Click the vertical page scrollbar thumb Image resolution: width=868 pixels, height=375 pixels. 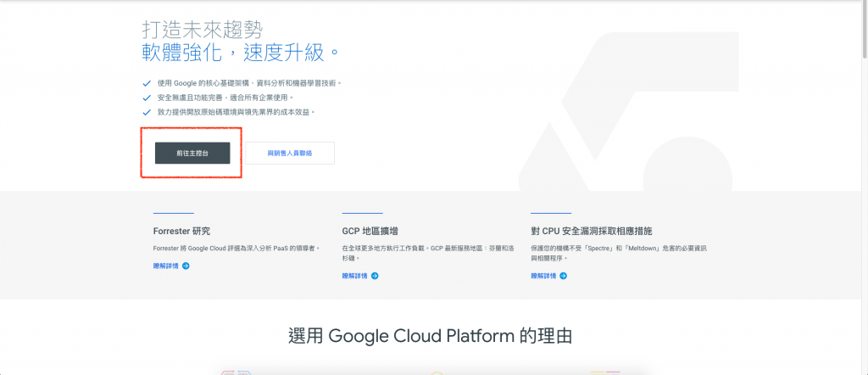864,30
